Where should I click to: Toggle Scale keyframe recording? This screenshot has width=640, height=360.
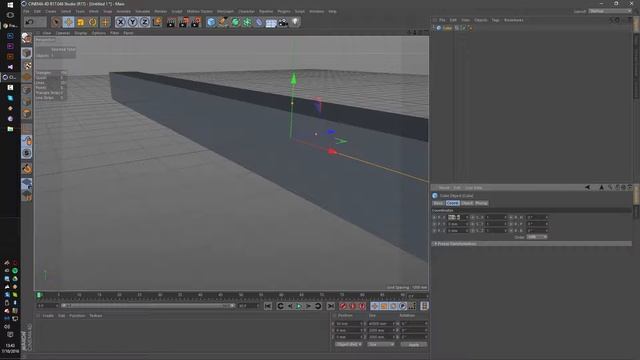pos(384,306)
